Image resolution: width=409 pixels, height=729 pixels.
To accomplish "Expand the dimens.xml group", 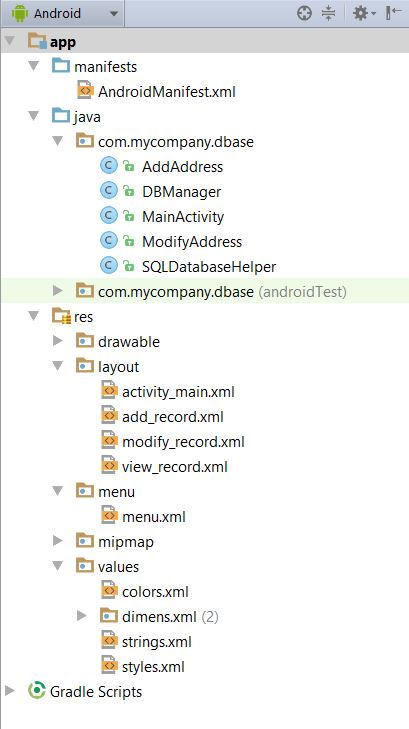I will (x=82, y=616).
